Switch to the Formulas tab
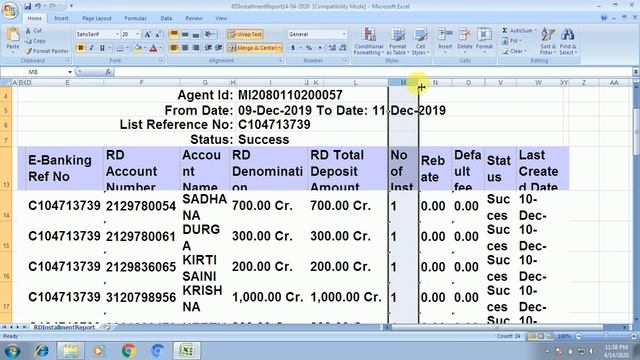The width and height of the screenshot is (640, 360). [136, 18]
